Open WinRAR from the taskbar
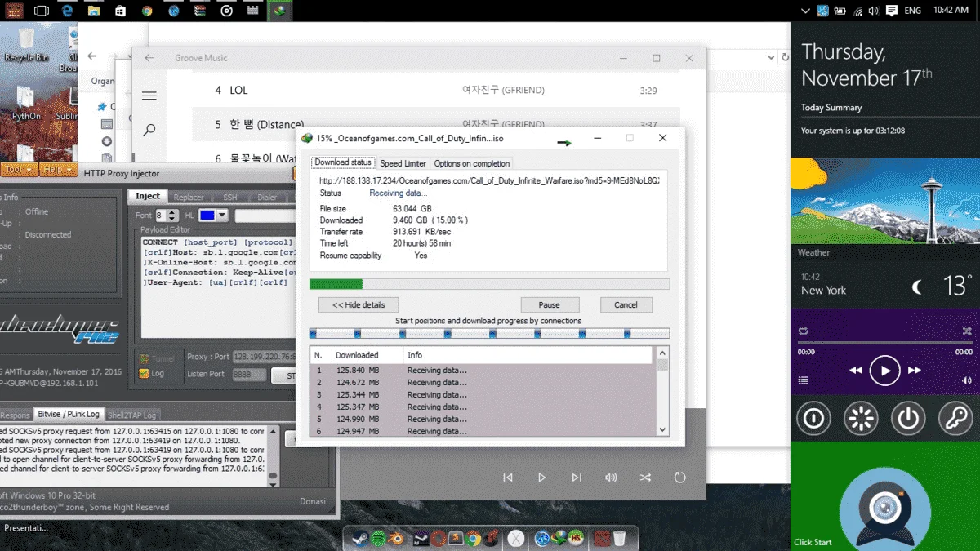 click(x=201, y=11)
